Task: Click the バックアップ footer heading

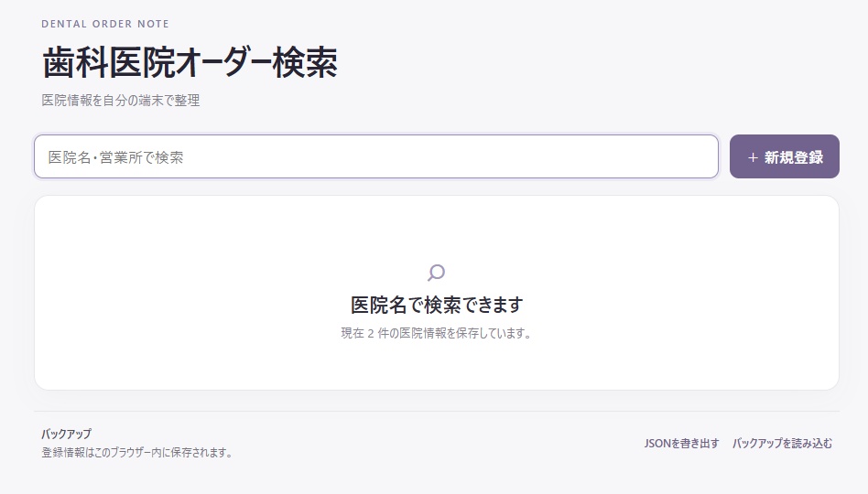Action: (x=67, y=434)
